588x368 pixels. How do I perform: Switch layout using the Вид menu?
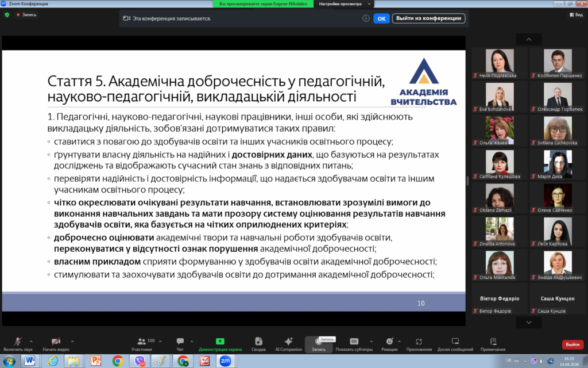tap(575, 15)
